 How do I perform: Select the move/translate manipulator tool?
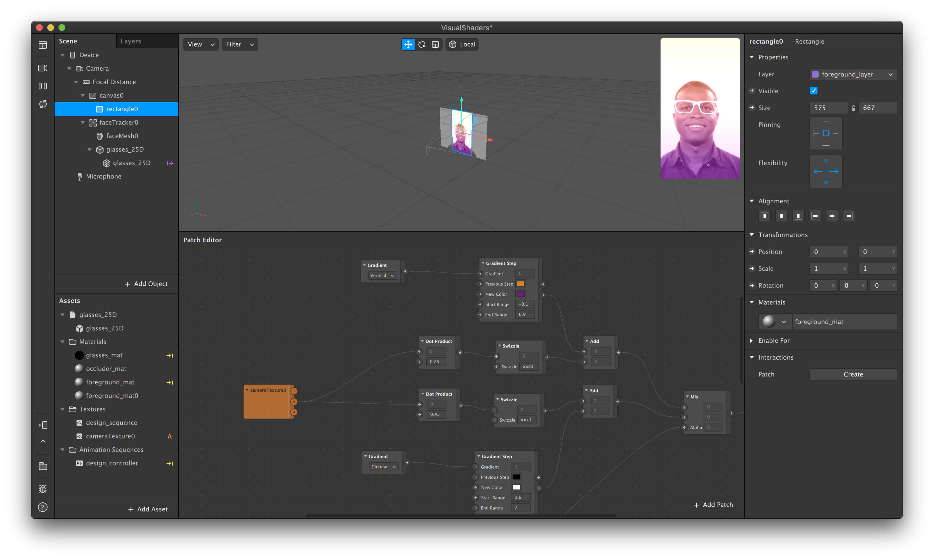408,44
